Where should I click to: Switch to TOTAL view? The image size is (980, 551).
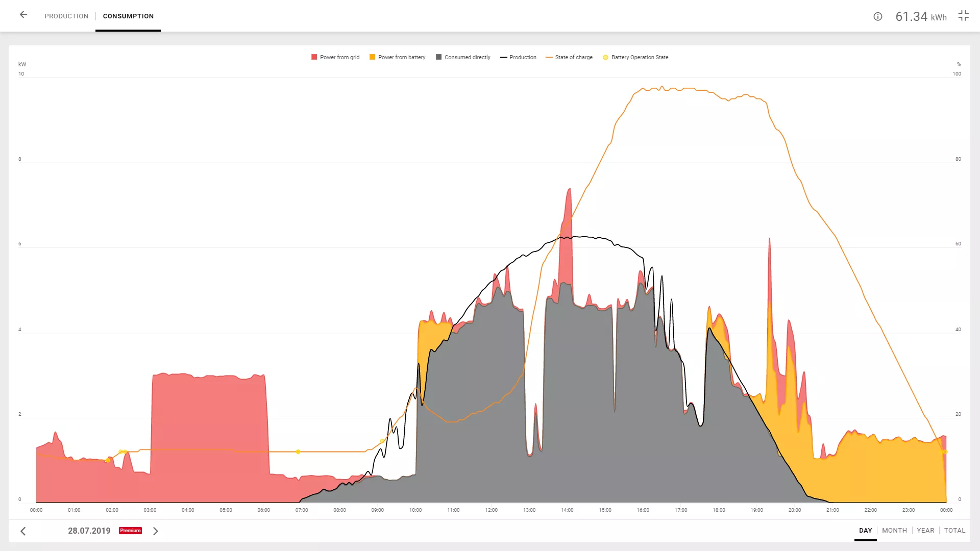[x=954, y=531]
